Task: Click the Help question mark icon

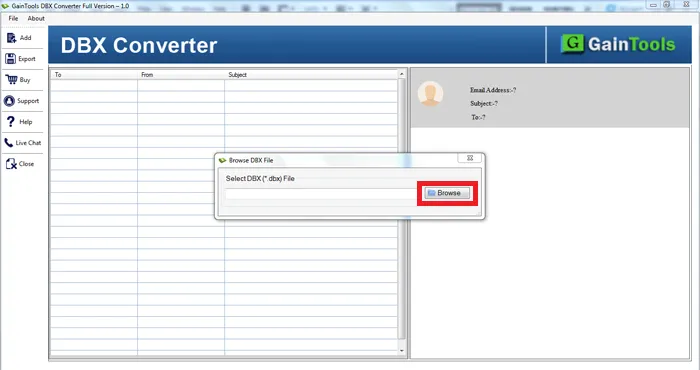Action: click(x=11, y=121)
